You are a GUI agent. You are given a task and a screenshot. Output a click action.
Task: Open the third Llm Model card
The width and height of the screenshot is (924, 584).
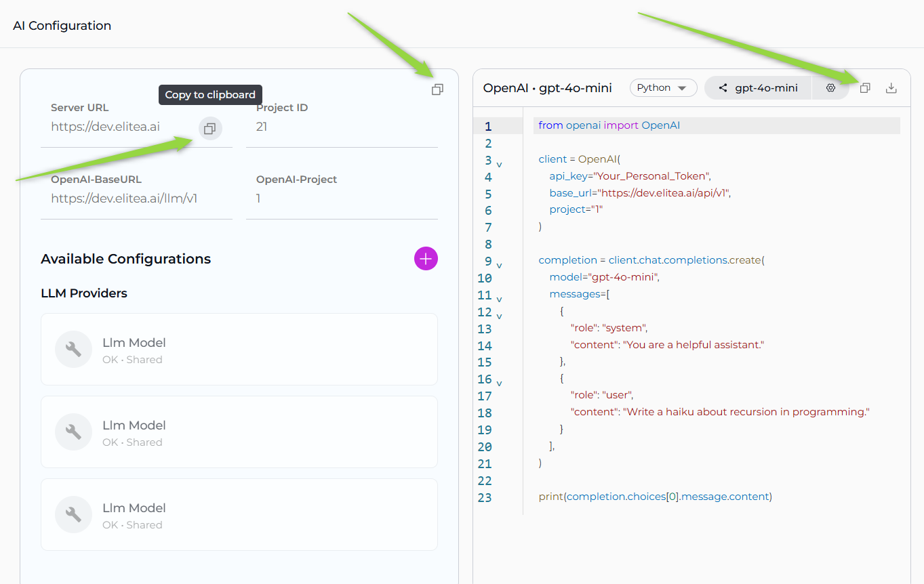pyautogui.click(x=239, y=515)
